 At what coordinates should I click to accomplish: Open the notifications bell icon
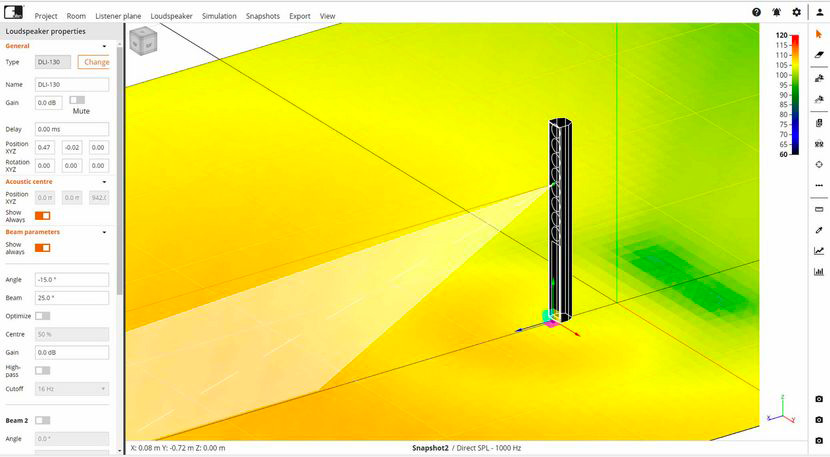pyautogui.click(x=777, y=12)
